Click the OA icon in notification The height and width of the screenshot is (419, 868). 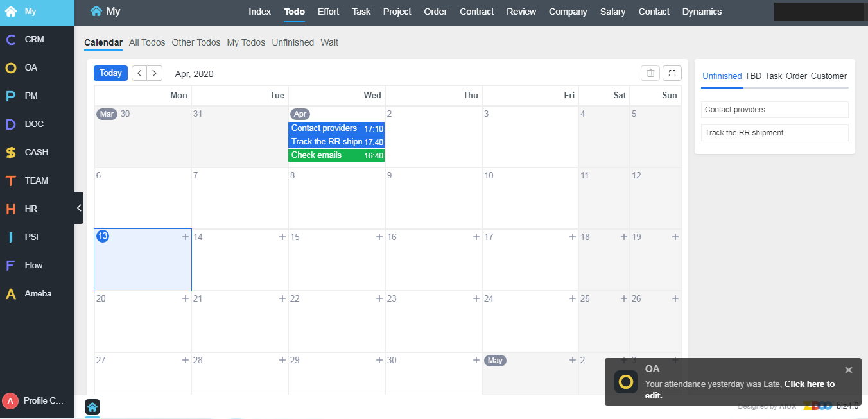click(626, 382)
